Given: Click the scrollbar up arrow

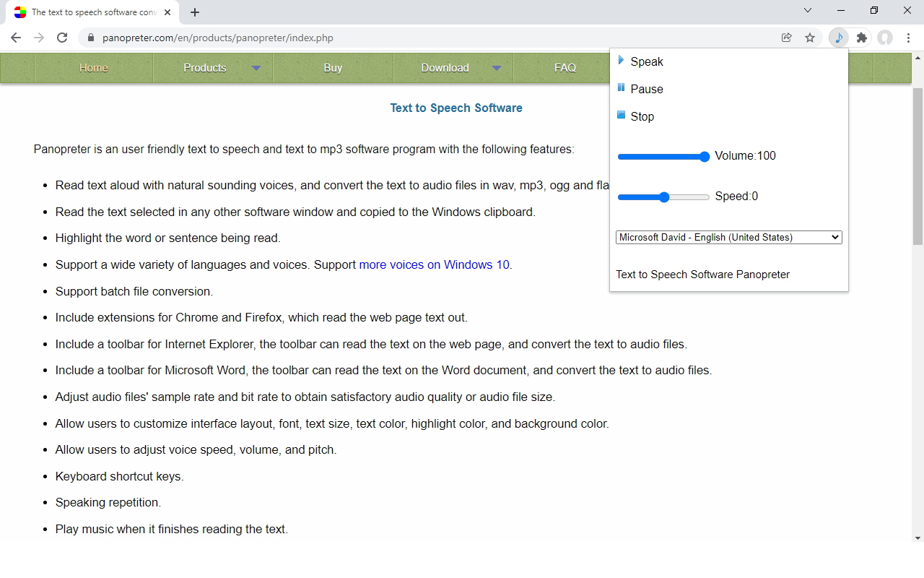Looking at the screenshot, I should click(x=918, y=56).
